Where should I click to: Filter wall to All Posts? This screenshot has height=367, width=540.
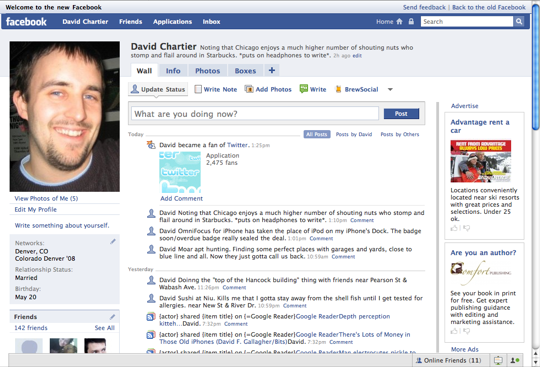tap(317, 134)
